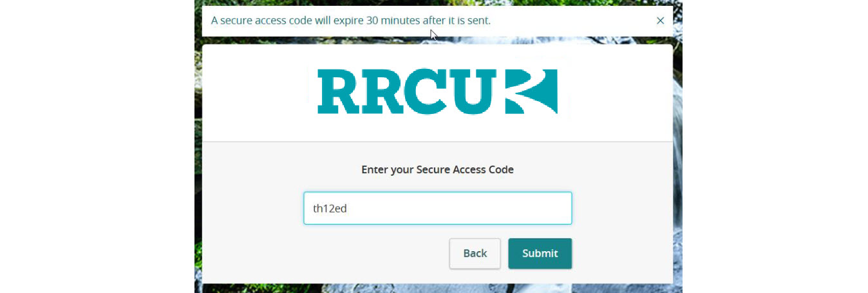Click the word 'Submit' on the teal button
This screenshot has width=868, height=293.
click(x=540, y=253)
